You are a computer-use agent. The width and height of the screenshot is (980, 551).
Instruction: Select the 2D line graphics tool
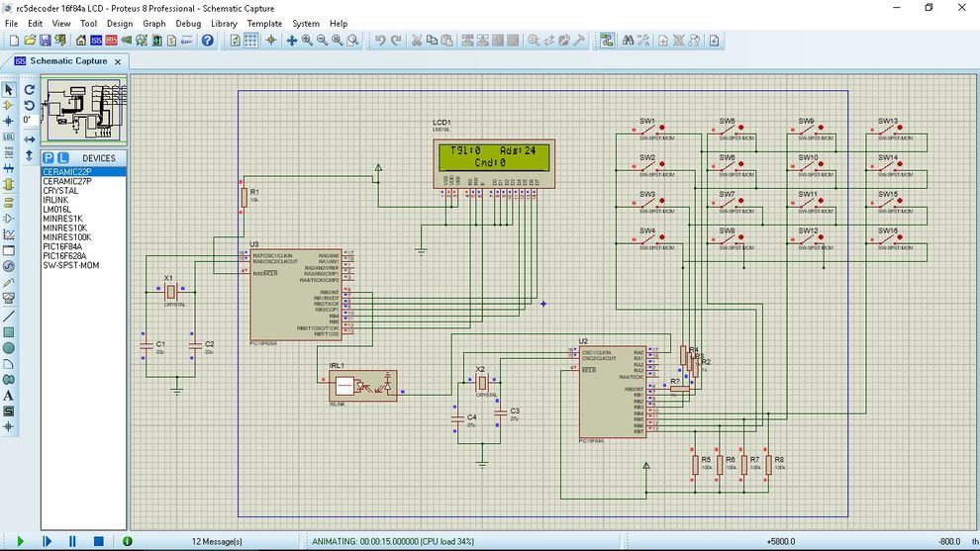9,317
